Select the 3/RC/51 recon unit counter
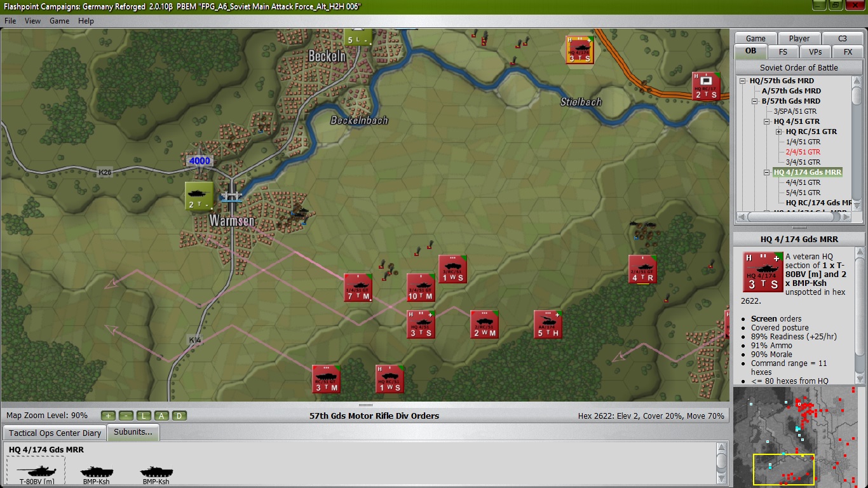868x488 pixels. [453, 269]
